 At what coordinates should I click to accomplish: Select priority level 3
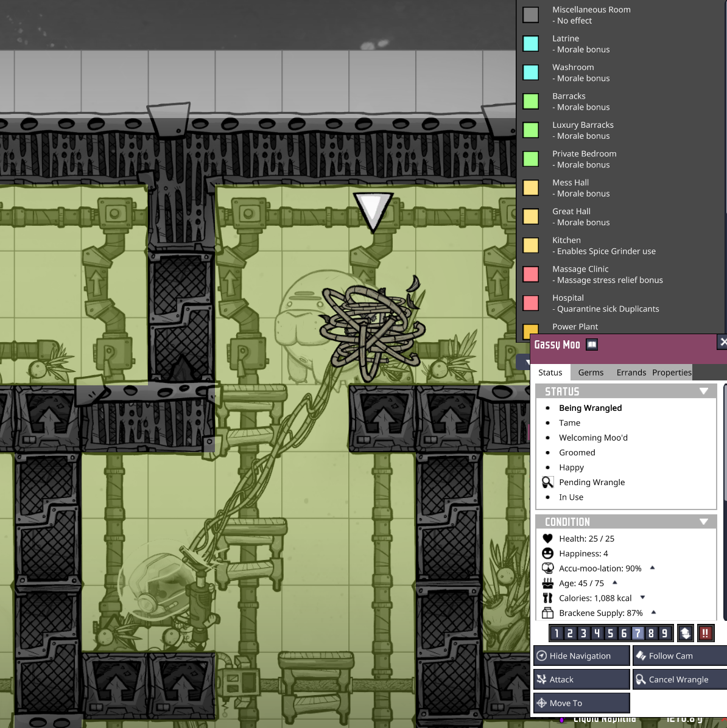[x=583, y=633]
